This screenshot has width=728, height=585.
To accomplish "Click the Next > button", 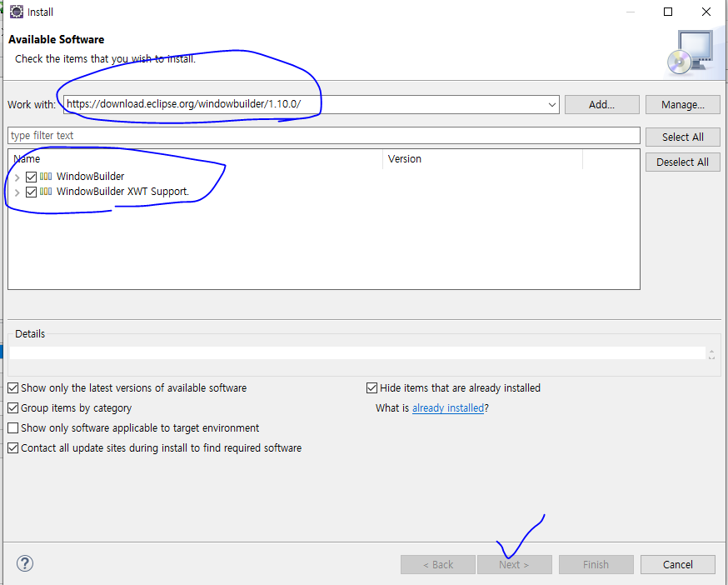I will point(515,564).
